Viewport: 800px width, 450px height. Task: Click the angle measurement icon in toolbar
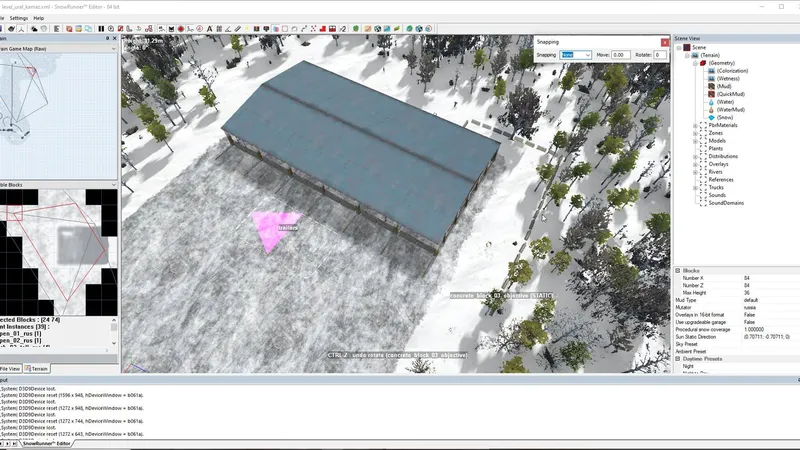pyautogui.click(x=228, y=29)
